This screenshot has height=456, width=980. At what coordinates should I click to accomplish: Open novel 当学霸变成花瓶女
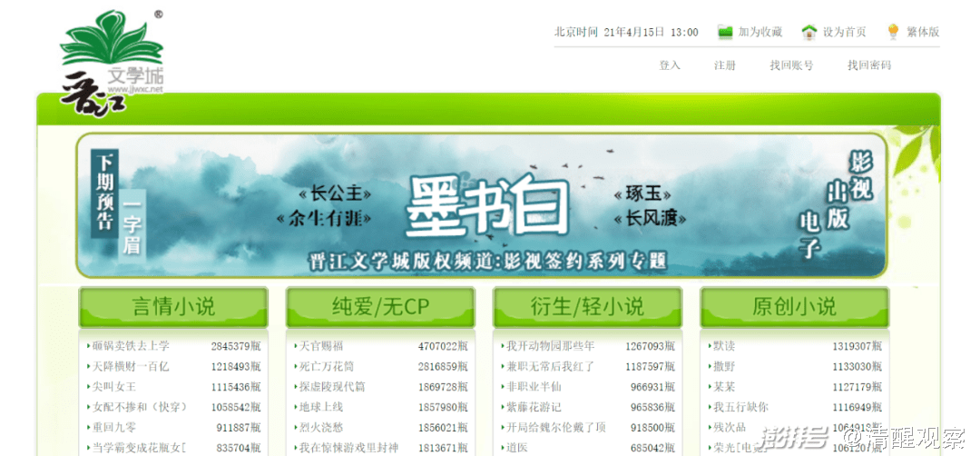pos(140,448)
